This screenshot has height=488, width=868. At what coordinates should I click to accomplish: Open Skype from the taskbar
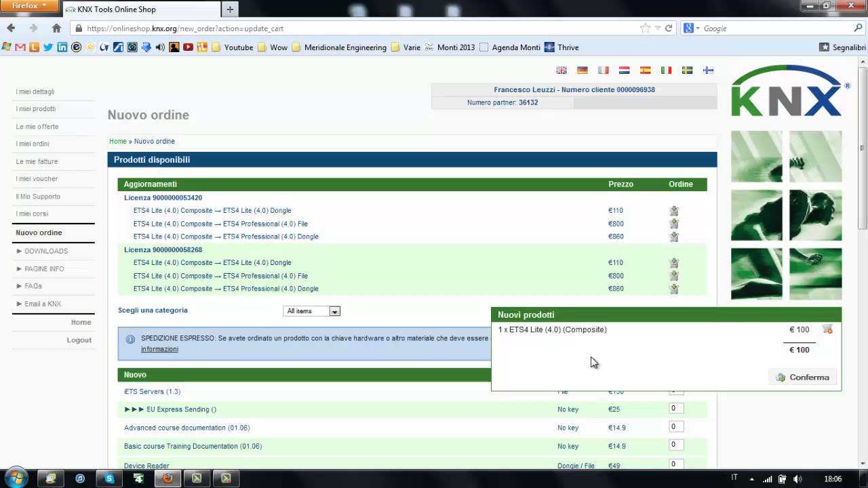pos(109,478)
